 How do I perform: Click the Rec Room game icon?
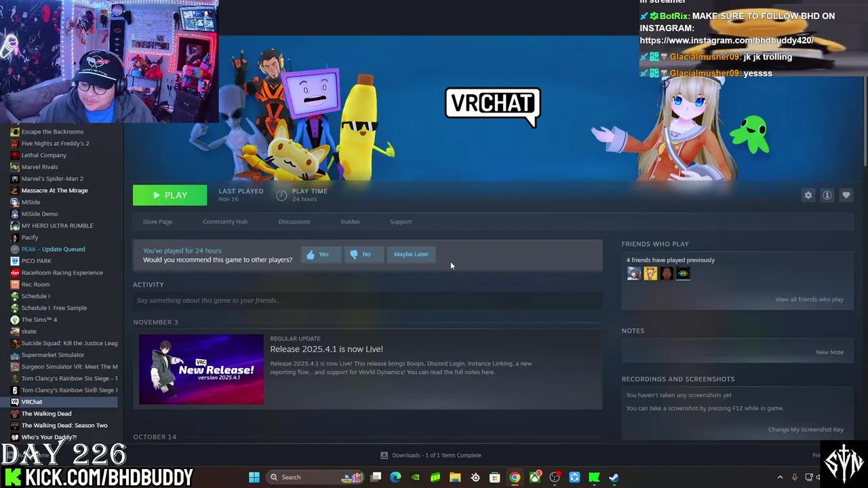[15, 285]
